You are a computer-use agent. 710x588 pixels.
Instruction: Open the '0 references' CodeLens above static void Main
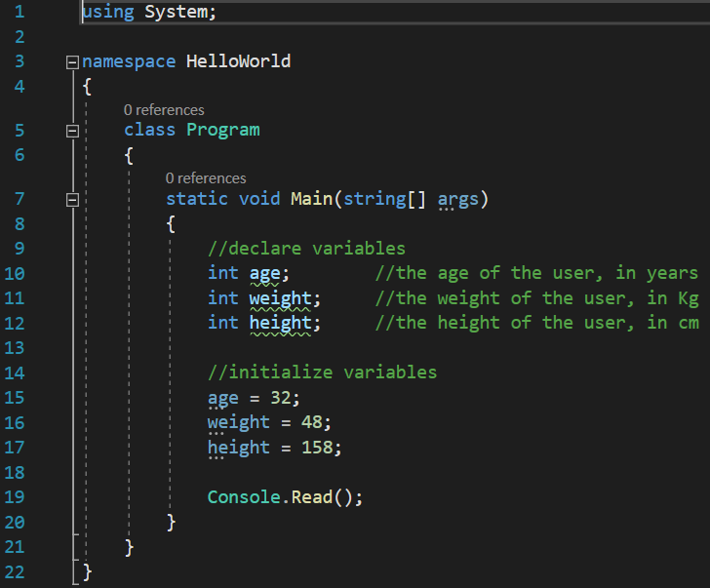click(x=206, y=178)
